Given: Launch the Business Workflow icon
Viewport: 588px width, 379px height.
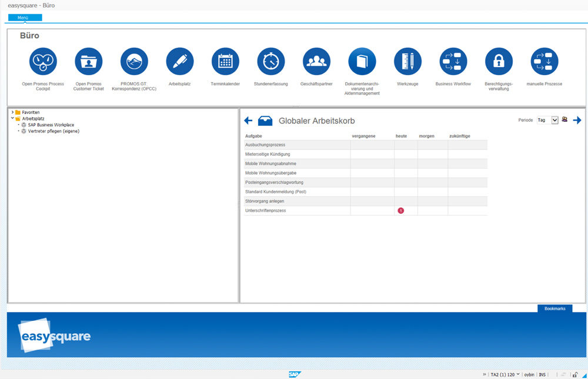Looking at the screenshot, I should pos(453,62).
